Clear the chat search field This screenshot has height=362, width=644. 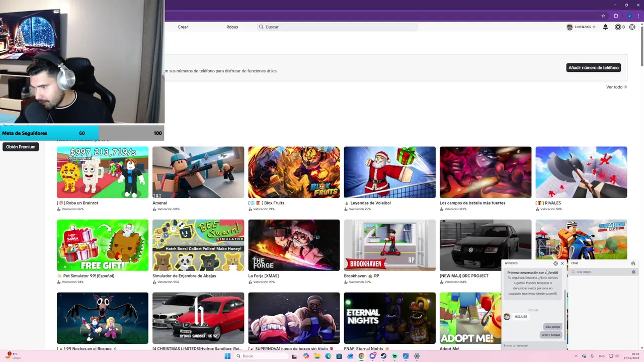633,272
